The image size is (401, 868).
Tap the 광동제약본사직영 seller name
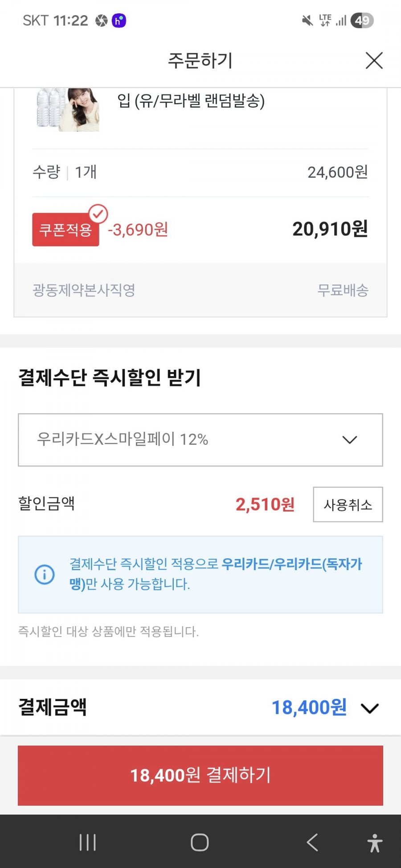tap(84, 290)
